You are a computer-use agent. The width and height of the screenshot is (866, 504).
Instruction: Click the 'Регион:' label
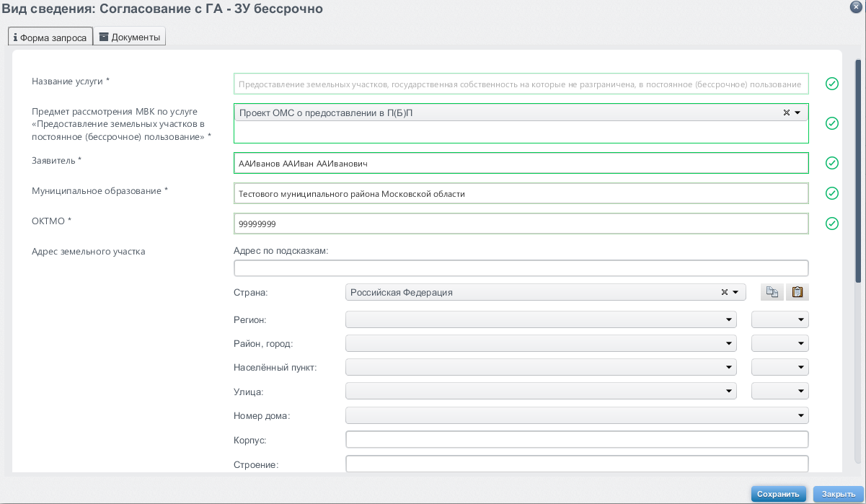tap(250, 319)
